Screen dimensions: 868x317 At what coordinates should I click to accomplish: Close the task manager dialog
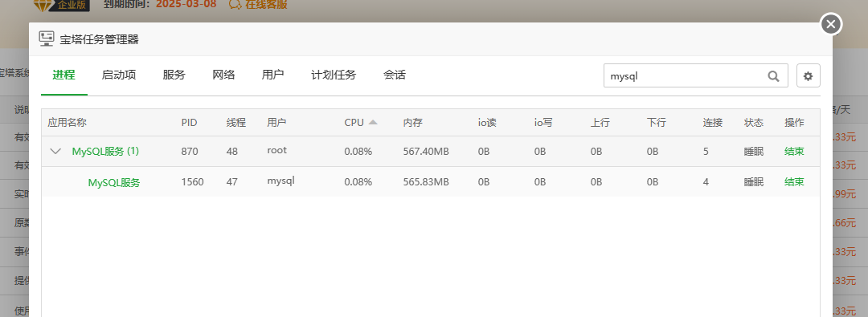830,24
